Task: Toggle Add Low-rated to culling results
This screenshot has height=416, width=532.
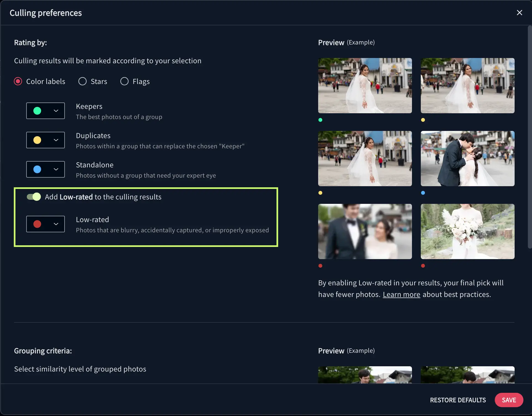Action: coord(34,197)
